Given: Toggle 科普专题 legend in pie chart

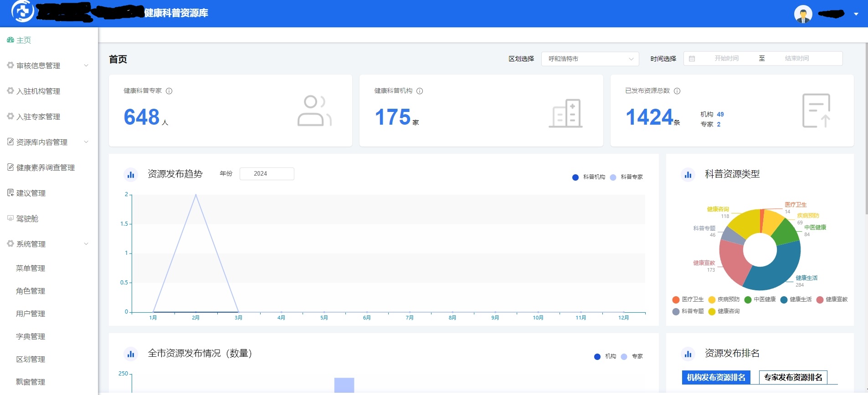Looking at the screenshot, I should click(688, 311).
